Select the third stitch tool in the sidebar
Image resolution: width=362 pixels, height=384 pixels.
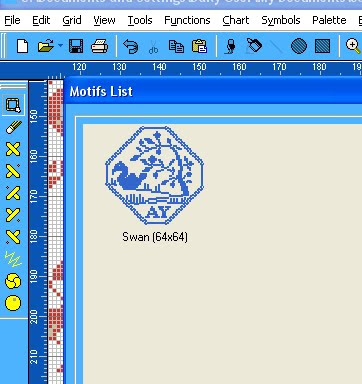[x=13, y=193]
